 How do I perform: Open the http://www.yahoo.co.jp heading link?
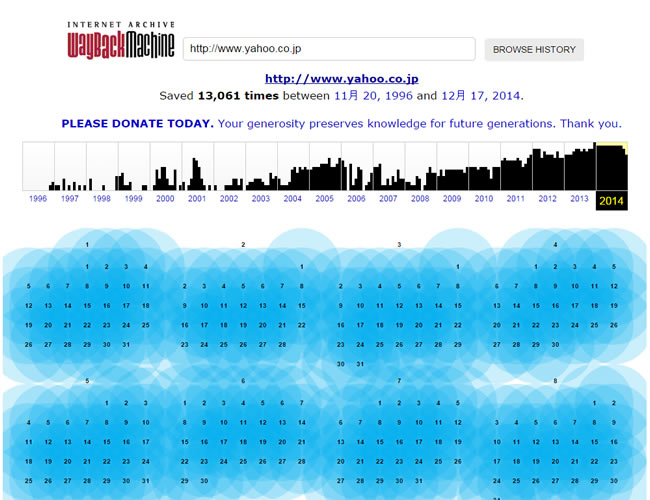pos(342,79)
